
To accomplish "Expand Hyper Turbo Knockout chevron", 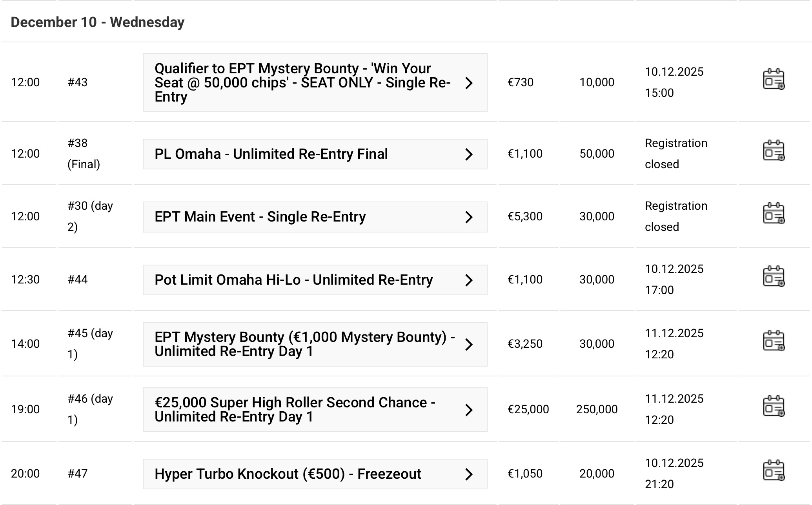I will click(469, 474).
